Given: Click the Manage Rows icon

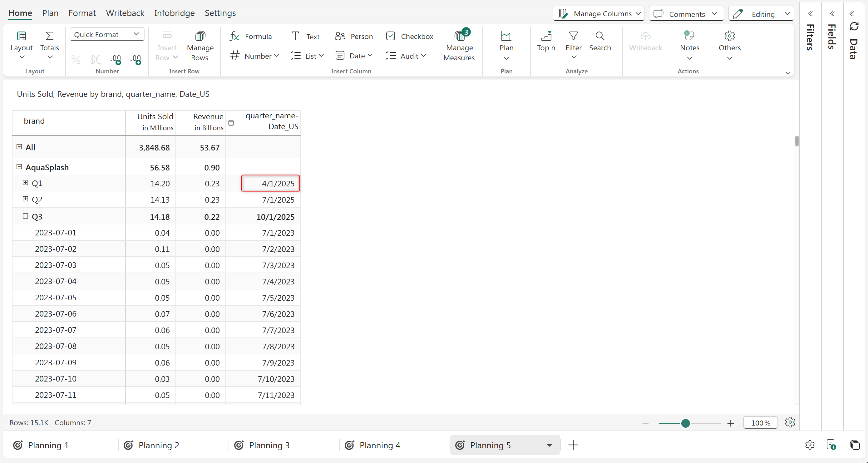Looking at the screenshot, I should pyautogui.click(x=200, y=37).
